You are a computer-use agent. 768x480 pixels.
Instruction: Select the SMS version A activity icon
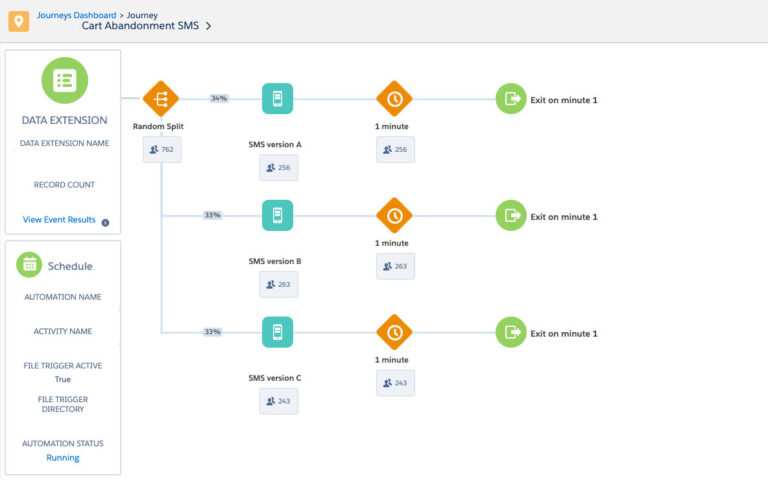click(277, 99)
